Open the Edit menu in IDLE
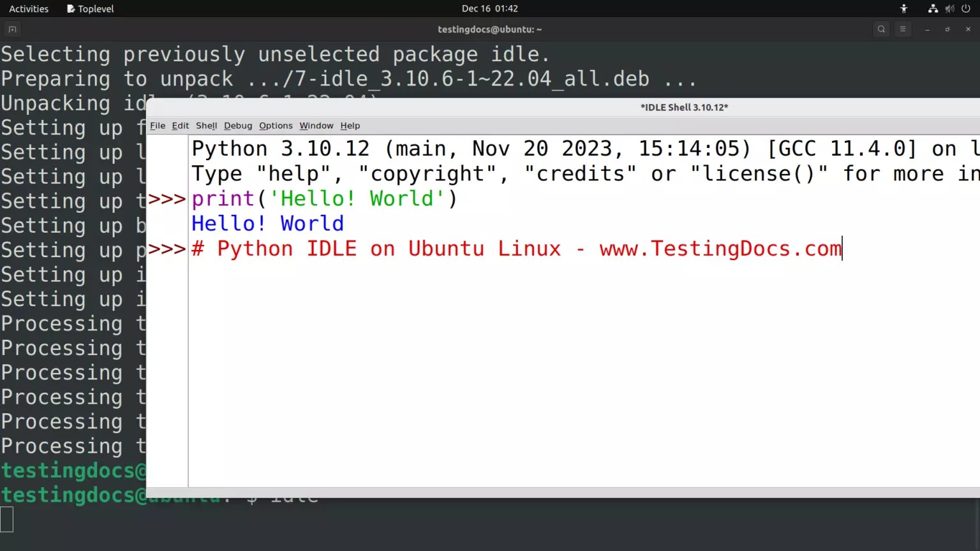Screen dimensions: 980x551 [181, 126]
